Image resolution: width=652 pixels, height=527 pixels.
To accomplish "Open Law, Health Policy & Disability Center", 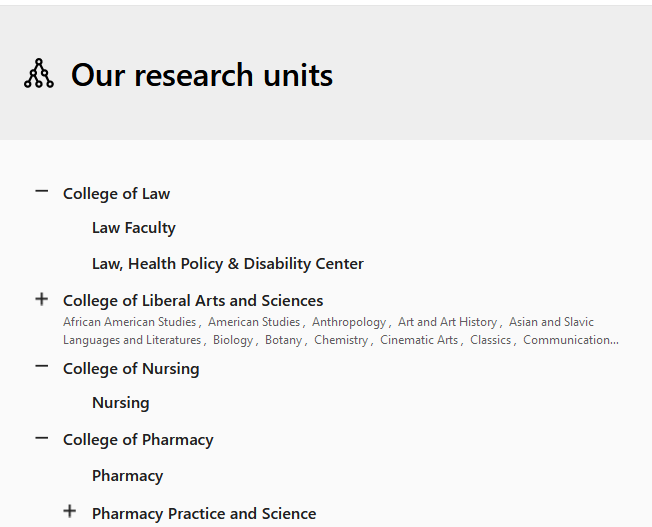I will coord(227,264).
